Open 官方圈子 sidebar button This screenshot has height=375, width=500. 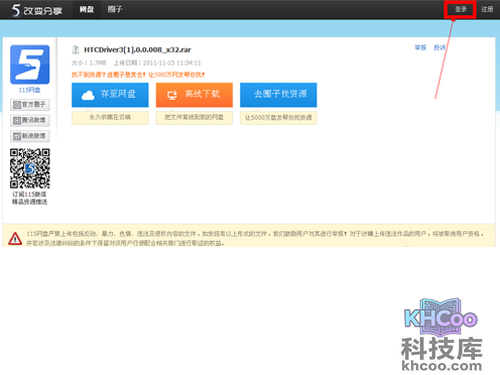click(30, 105)
